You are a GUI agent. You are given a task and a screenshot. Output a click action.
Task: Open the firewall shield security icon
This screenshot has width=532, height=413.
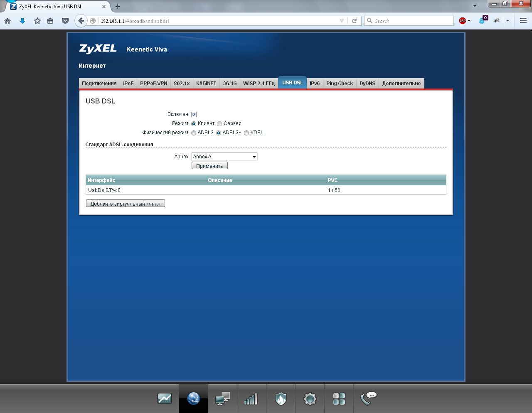click(x=281, y=399)
